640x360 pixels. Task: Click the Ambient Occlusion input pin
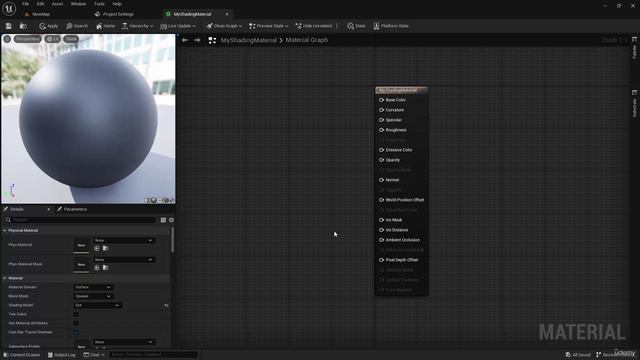click(381, 240)
